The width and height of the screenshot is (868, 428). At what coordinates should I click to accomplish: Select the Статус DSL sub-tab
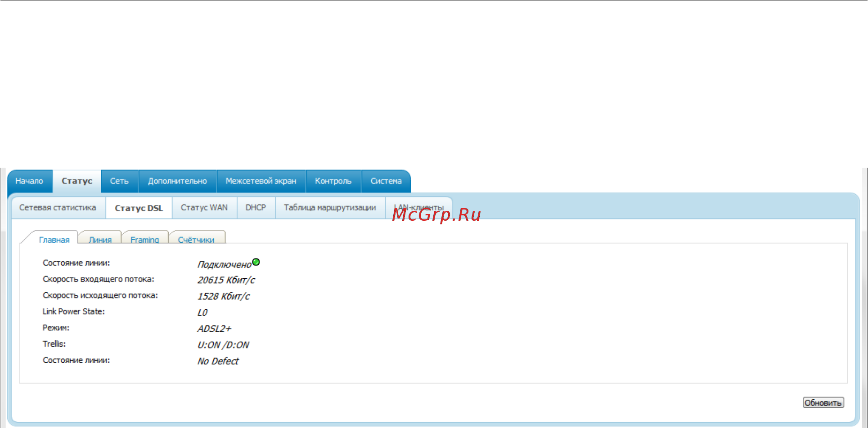tap(139, 208)
